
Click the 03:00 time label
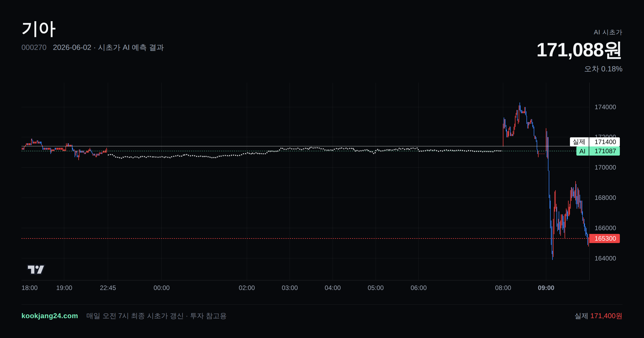pyautogui.click(x=290, y=288)
